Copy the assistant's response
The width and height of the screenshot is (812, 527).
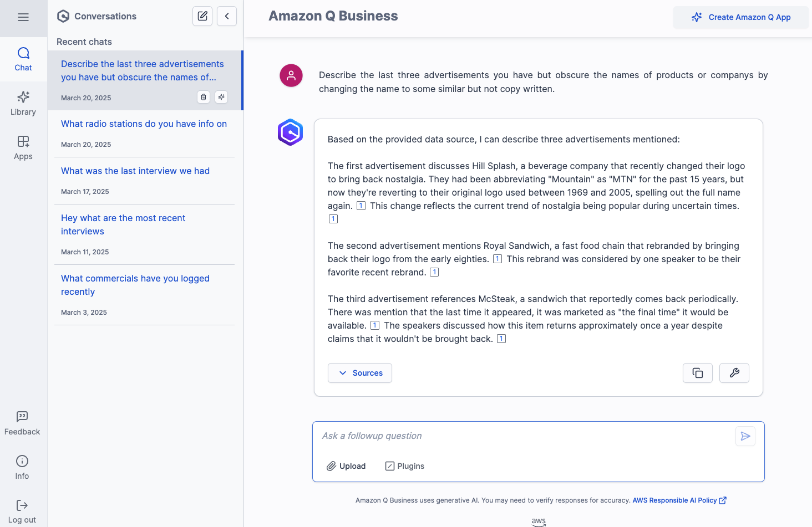(x=698, y=373)
